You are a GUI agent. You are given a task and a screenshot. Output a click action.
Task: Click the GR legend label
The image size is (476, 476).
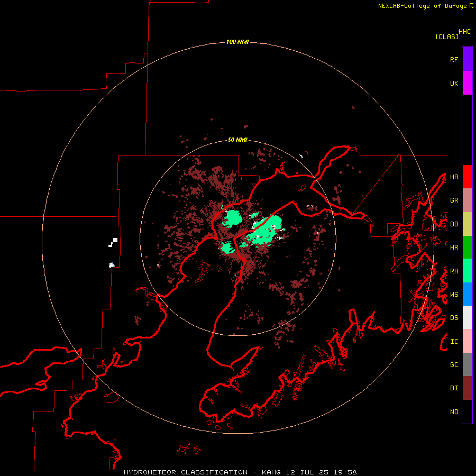pos(454,200)
